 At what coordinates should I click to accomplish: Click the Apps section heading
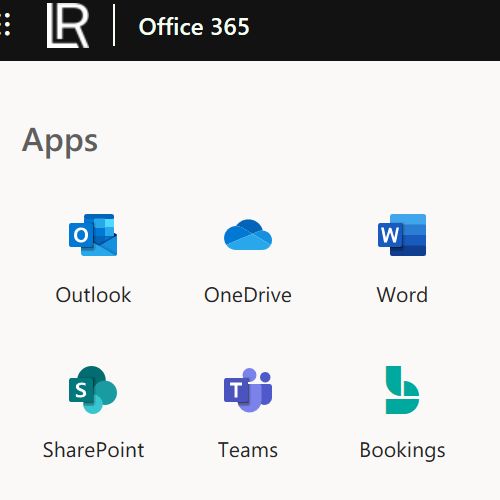pyautogui.click(x=60, y=142)
